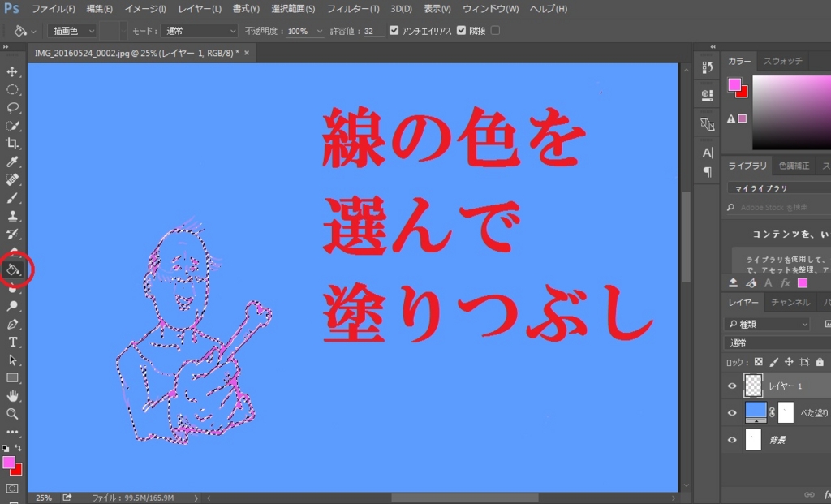Click the レイヤー 1 layer thumbnail
The height and width of the screenshot is (504, 831).
click(753, 386)
